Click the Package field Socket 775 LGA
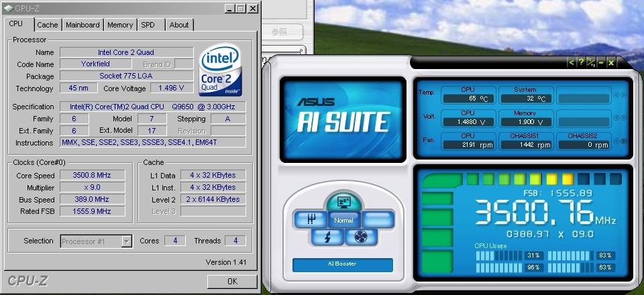The width and height of the screenshot is (644, 295). pos(127,76)
